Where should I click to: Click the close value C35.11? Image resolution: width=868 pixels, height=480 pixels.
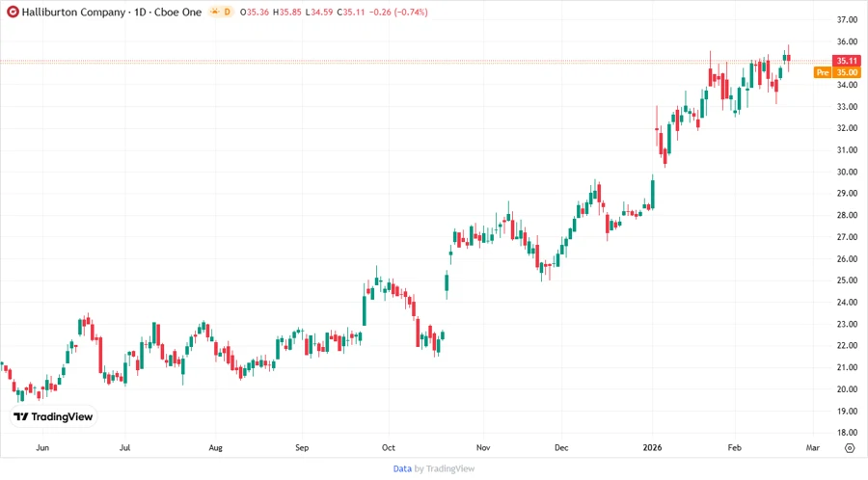[351, 12]
